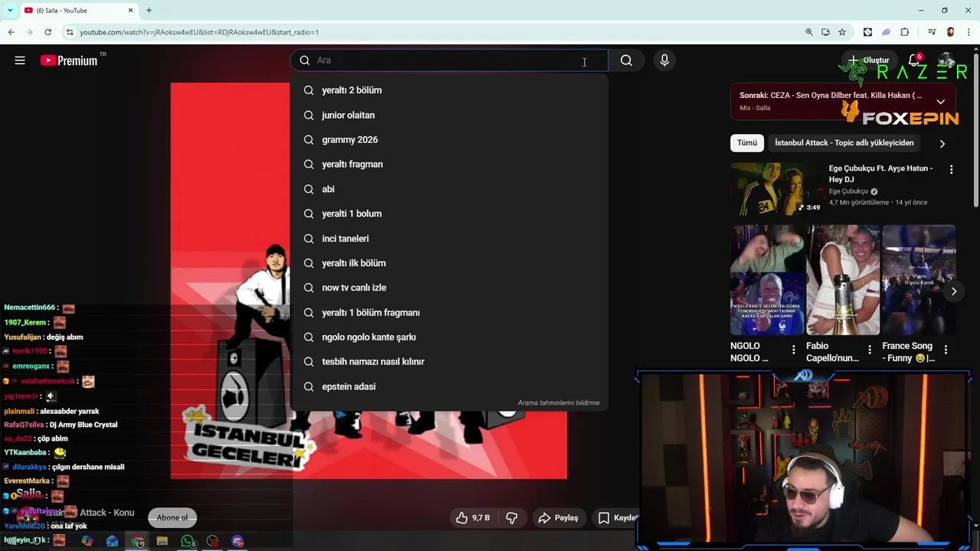The height and width of the screenshot is (551, 980).
Task: Open Outlook from the taskbar
Action: coord(113,541)
